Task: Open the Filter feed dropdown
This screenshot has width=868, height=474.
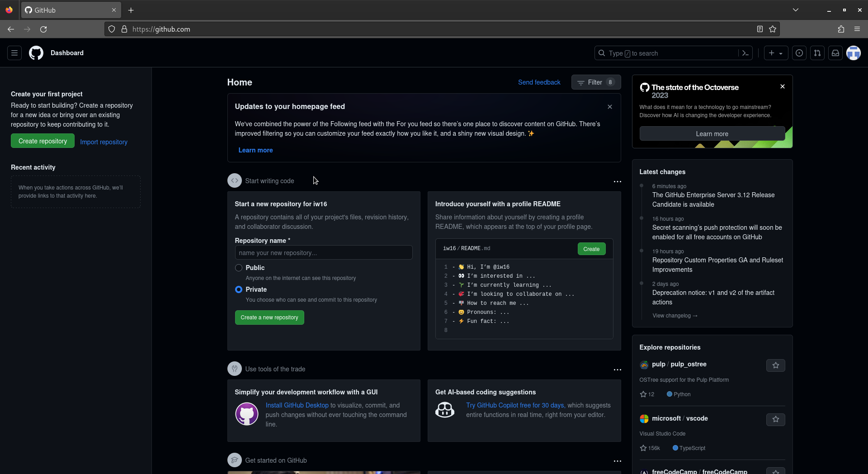Action: click(596, 82)
